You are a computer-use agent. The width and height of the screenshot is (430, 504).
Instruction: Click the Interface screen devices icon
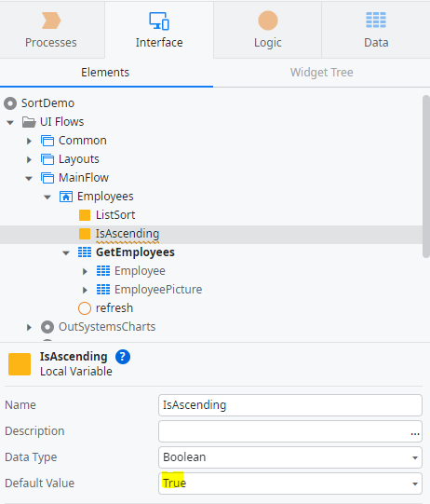159,20
